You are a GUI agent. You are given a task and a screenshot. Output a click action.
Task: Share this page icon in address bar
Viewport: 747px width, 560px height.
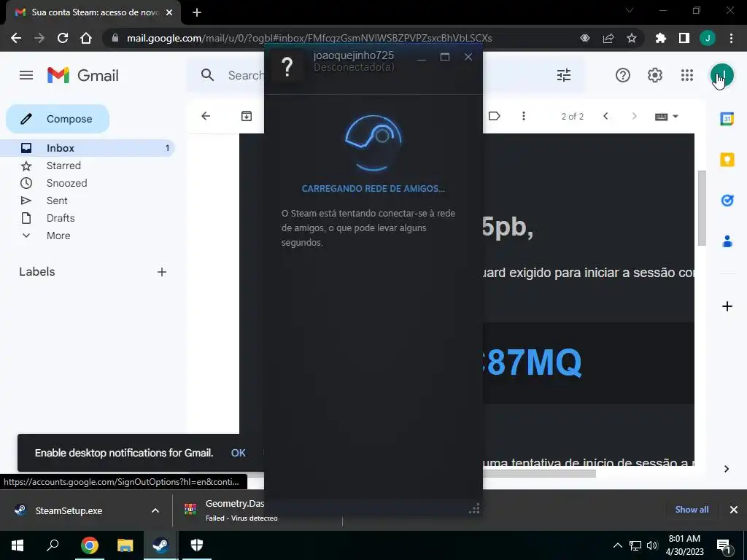(608, 38)
